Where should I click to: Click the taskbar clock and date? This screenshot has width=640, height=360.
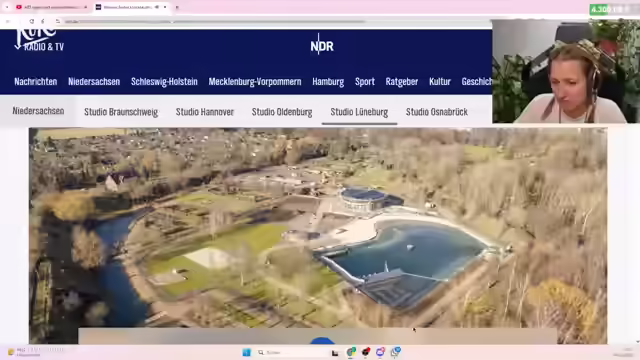point(624,352)
